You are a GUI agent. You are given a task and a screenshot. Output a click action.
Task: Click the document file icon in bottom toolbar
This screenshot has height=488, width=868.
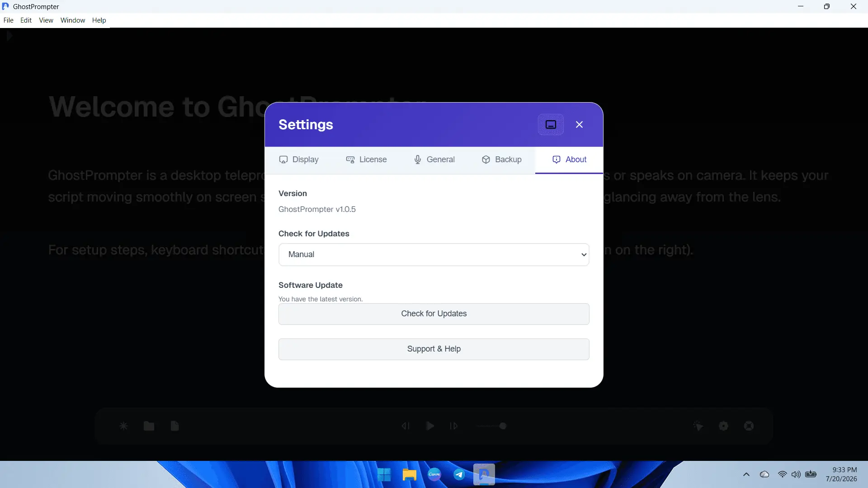(175, 426)
